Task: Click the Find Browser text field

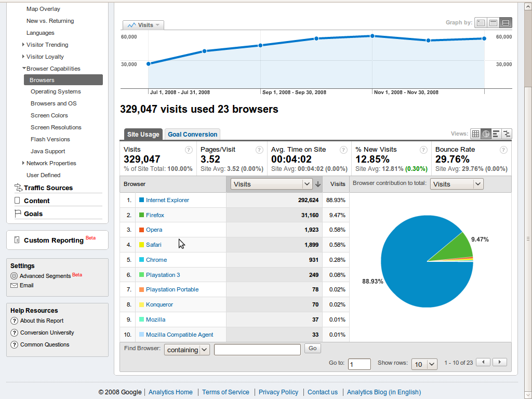Action: (x=257, y=350)
